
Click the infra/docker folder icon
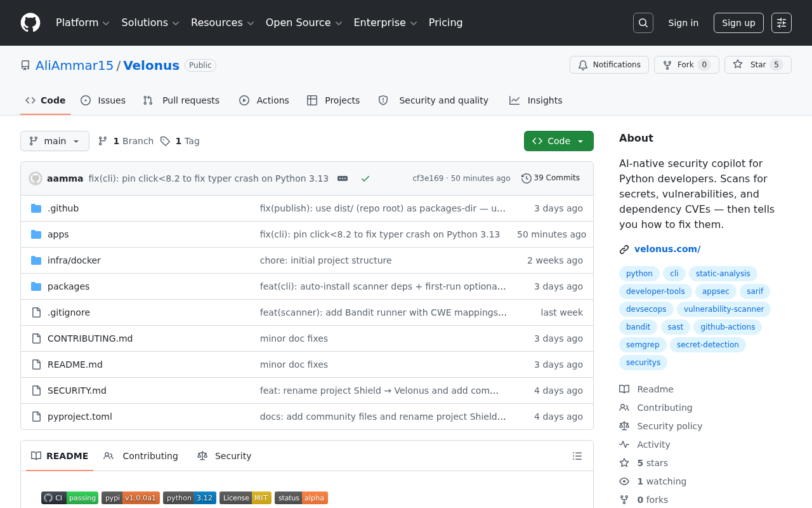(36, 260)
